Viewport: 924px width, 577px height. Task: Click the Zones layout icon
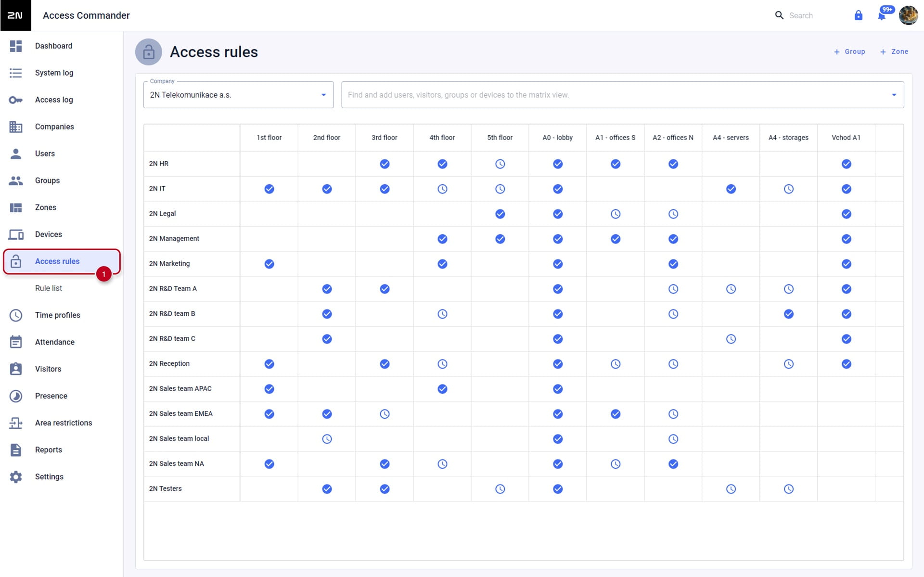(16, 207)
